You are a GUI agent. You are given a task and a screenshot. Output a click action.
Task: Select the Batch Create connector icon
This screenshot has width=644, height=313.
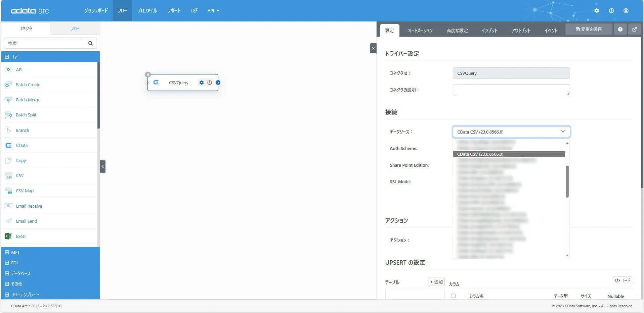[8, 85]
